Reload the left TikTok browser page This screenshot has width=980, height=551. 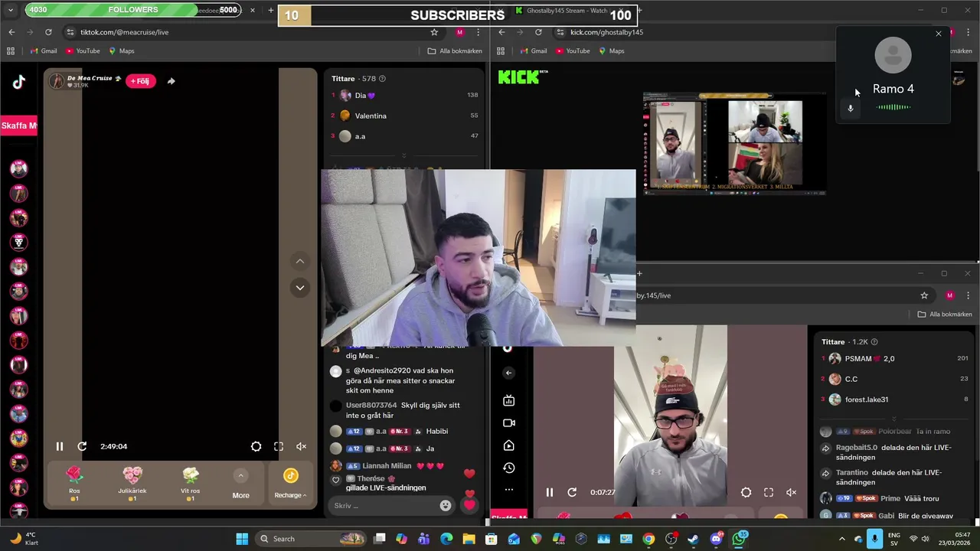click(x=48, y=32)
